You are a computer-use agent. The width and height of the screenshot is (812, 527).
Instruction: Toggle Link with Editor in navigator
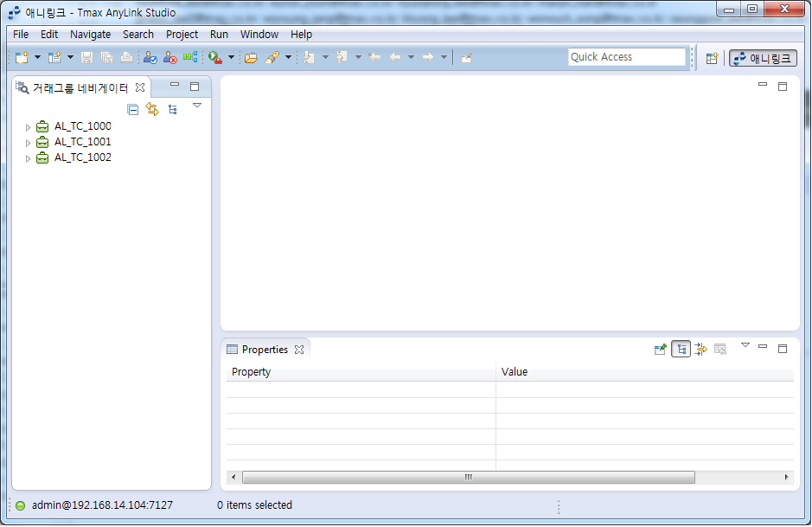coord(152,109)
